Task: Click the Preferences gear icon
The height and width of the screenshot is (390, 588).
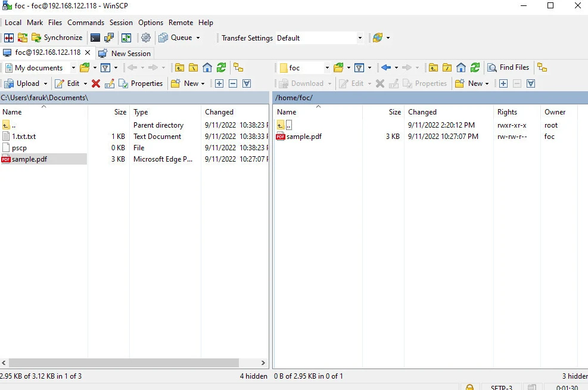Action: click(146, 38)
